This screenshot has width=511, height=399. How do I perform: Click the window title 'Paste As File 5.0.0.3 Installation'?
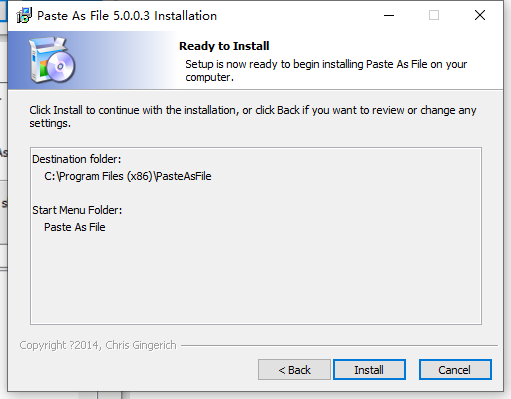(x=127, y=16)
